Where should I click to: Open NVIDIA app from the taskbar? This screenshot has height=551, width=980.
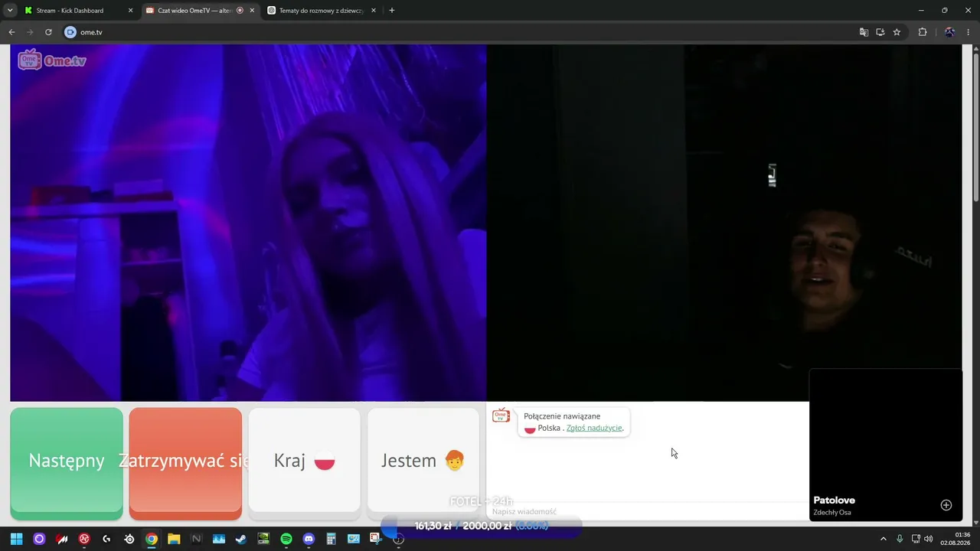(263, 539)
